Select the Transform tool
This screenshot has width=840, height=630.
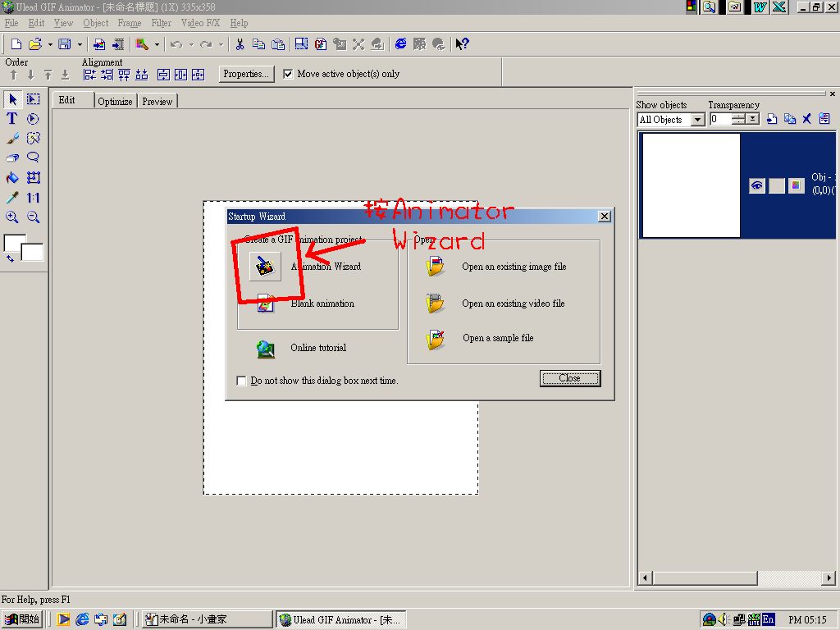click(33, 178)
